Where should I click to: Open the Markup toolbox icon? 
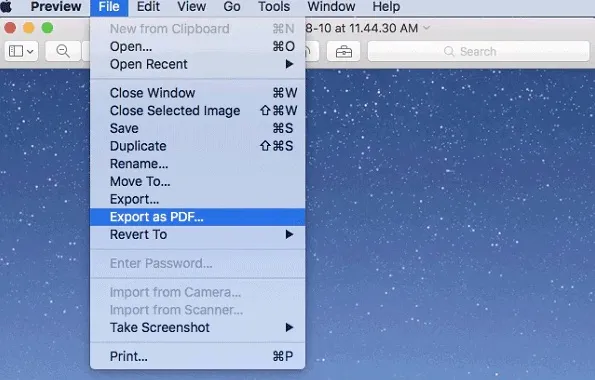tap(343, 51)
